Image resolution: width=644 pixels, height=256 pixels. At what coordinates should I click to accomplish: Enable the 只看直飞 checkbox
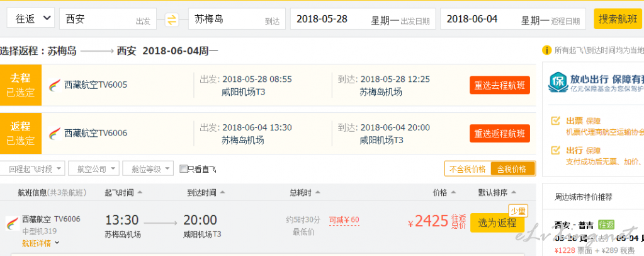[183, 169]
